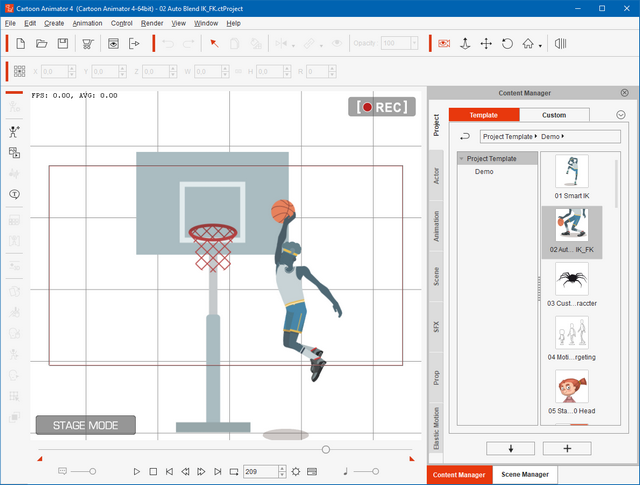Collapse the Project Template tree node
The height and width of the screenshot is (485, 640).
point(462,158)
